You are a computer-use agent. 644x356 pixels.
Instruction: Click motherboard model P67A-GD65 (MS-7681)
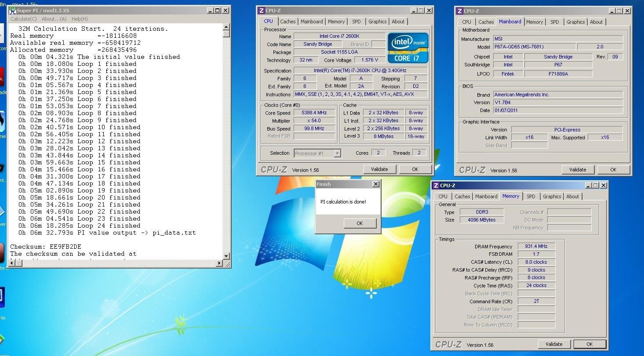[534, 47]
